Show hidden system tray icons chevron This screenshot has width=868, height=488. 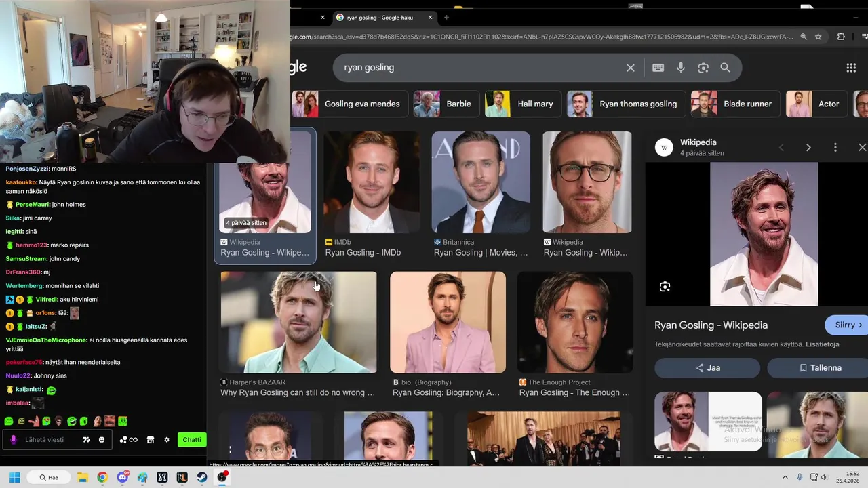[x=785, y=477]
